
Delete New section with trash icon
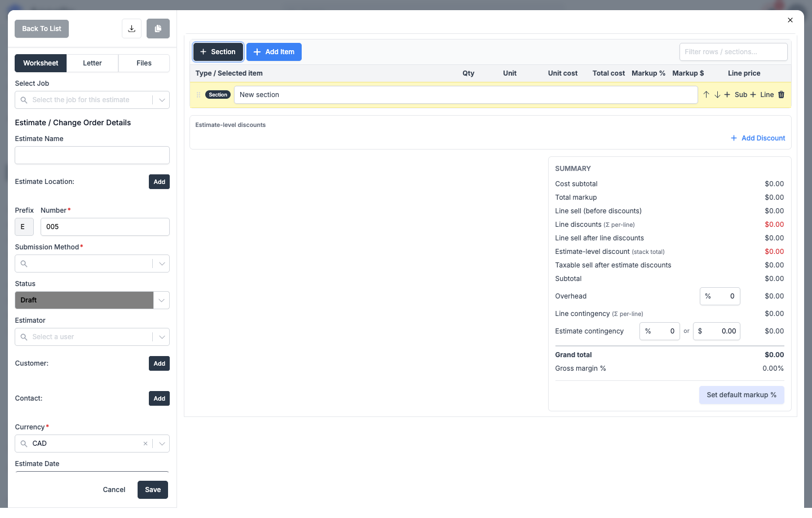point(781,95)
